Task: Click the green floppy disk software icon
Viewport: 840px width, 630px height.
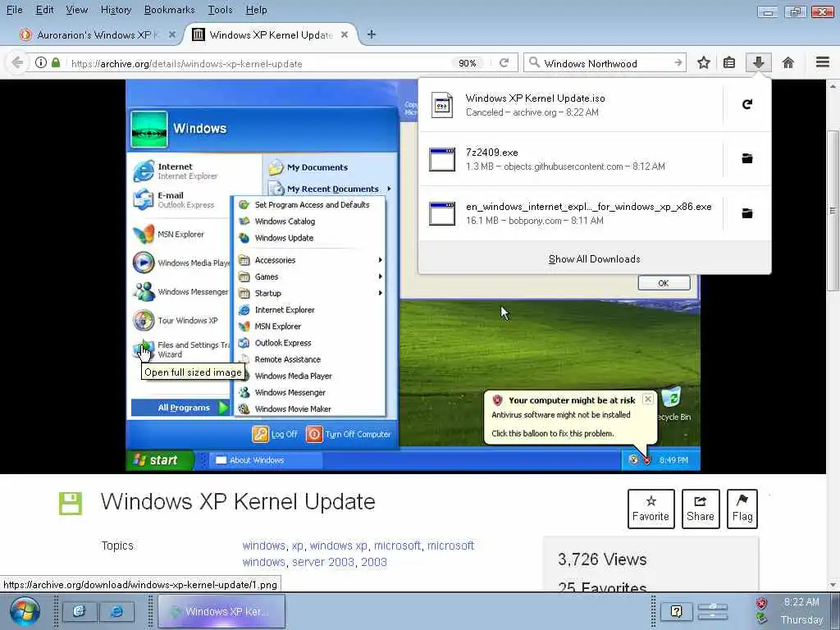Action: coord(71,504)
